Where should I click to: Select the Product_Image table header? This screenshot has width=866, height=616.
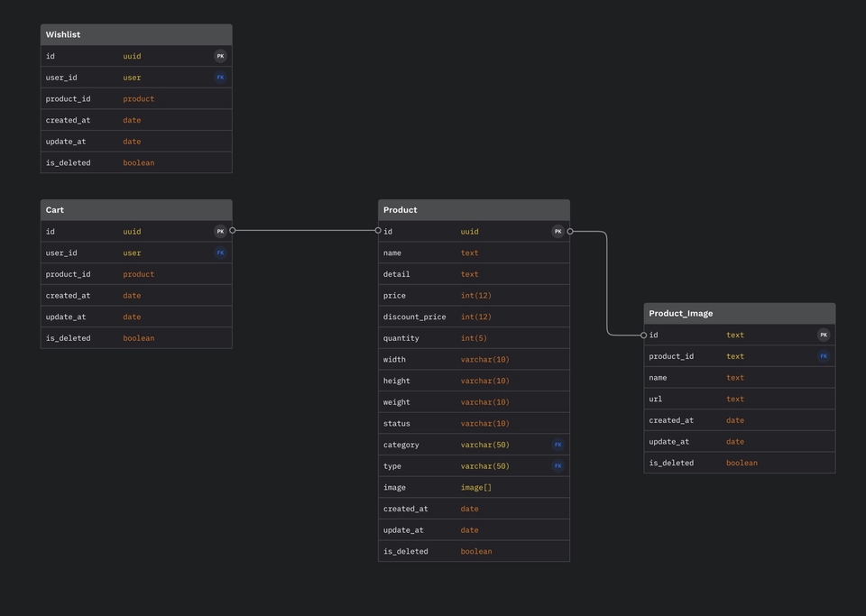tap(740, 313)
